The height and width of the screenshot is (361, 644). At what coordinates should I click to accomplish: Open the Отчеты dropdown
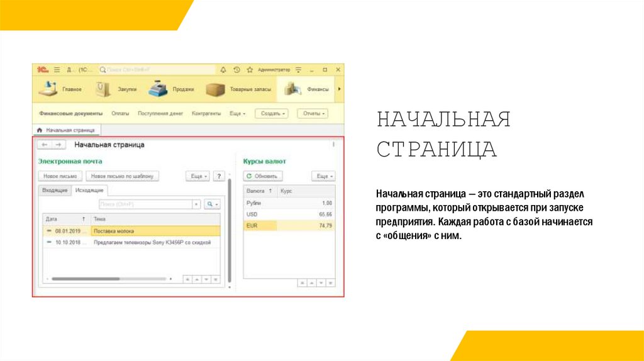[x=313, y=113]
